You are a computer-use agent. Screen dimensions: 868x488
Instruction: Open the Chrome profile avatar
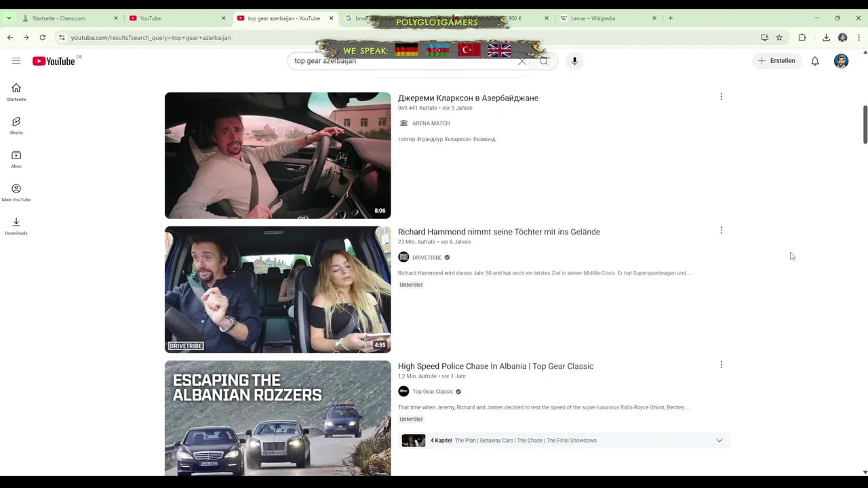click(x=842, y=37)
